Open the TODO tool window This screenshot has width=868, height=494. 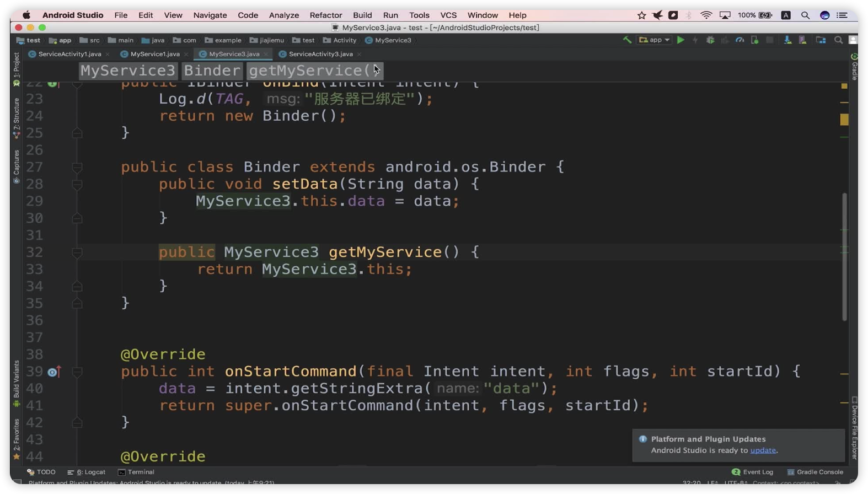(x=41, y=472)
